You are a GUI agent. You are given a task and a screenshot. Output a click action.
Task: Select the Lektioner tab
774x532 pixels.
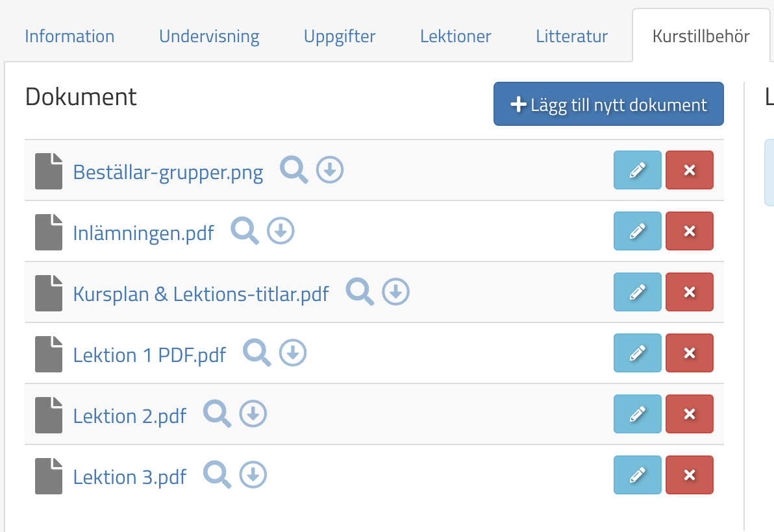coord(455,36)
